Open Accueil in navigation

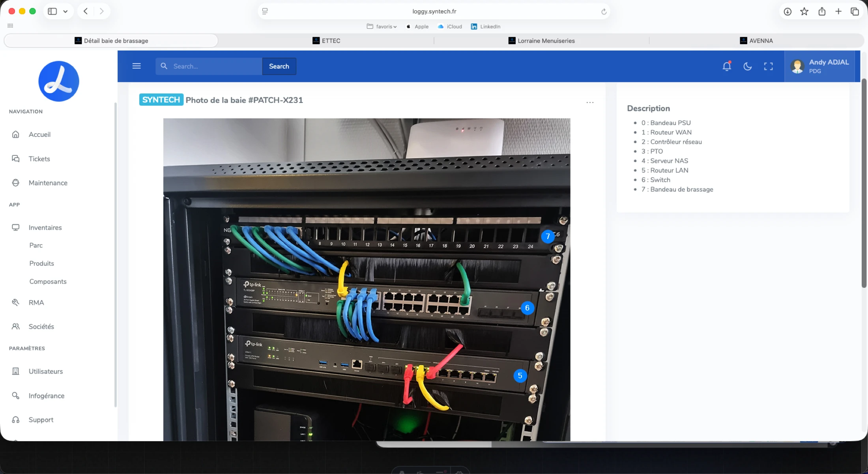[39, 134]
